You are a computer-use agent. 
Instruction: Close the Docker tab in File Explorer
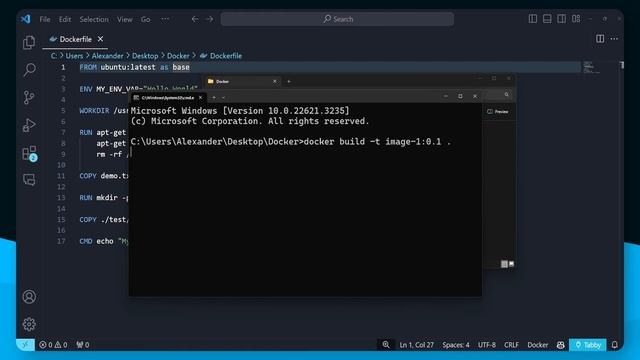[274, 82]
